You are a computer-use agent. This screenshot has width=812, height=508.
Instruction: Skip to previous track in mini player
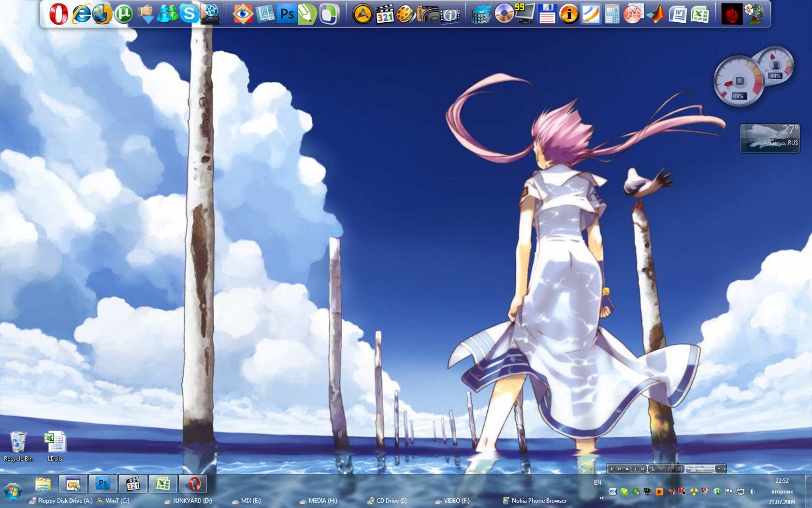pyautogui.click(x=635, y=469)
